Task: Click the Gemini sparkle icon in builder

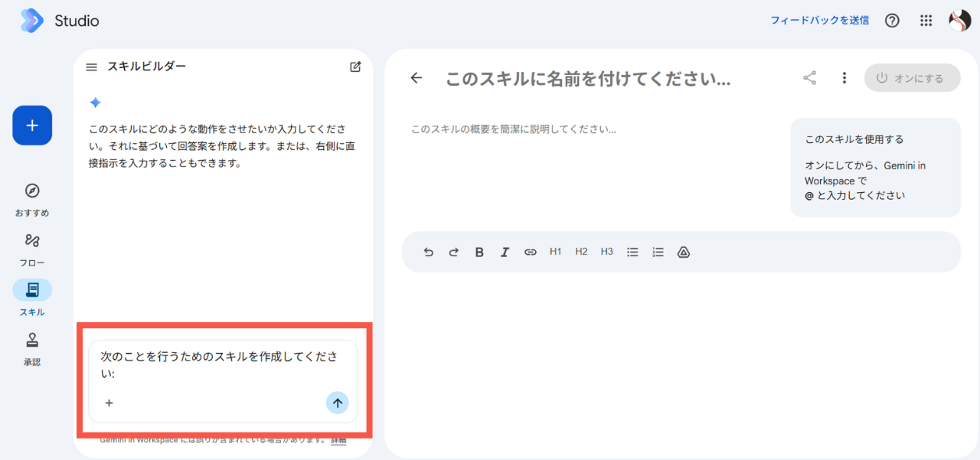Action: click(95, 103)
